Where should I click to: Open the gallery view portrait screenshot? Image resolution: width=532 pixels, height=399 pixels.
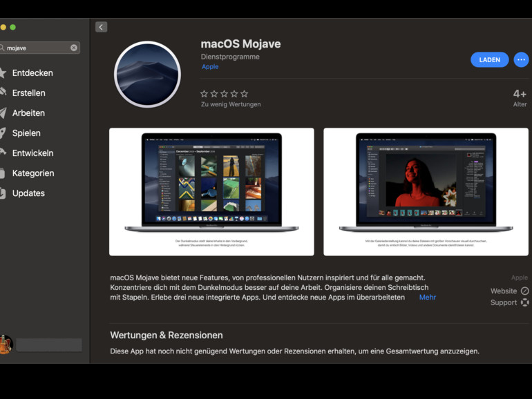coord(426,192)
